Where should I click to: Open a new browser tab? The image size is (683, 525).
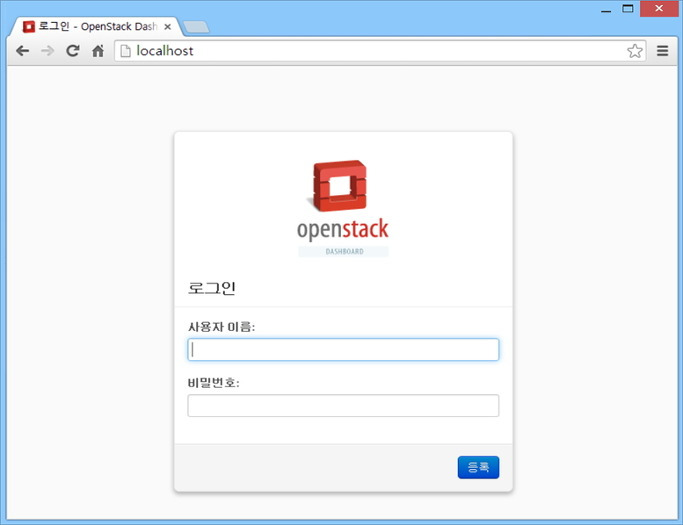tap(196, 27)
